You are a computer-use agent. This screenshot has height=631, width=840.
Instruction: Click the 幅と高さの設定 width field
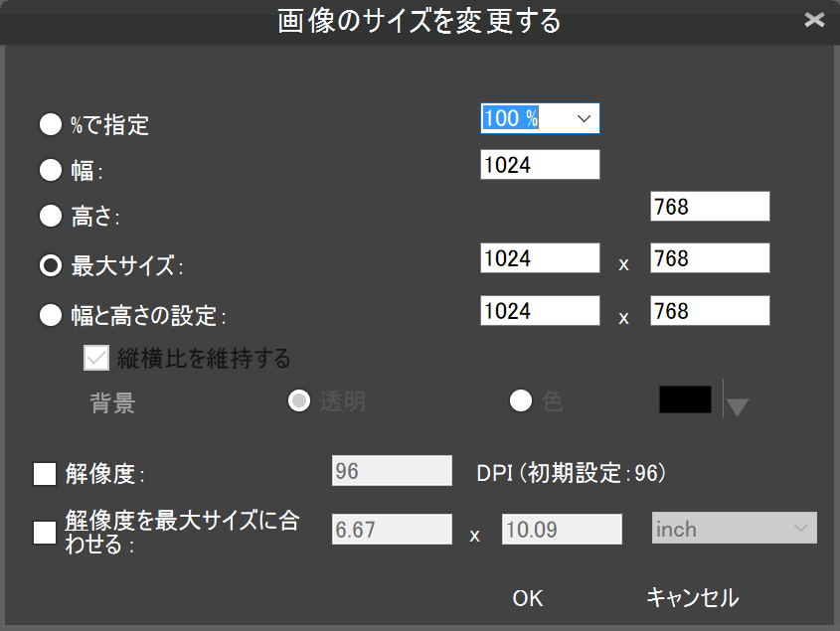point(540,310)
